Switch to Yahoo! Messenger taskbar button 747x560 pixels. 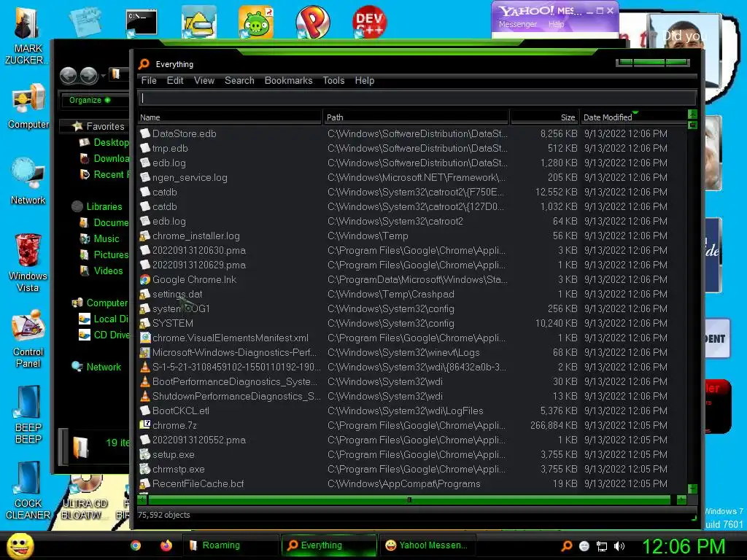[427, 545]
